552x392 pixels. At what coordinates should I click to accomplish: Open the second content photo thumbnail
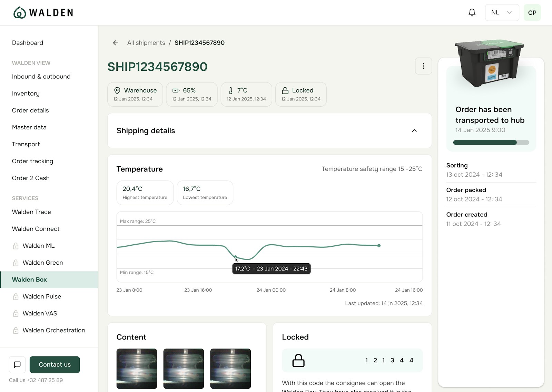point(184,369)
